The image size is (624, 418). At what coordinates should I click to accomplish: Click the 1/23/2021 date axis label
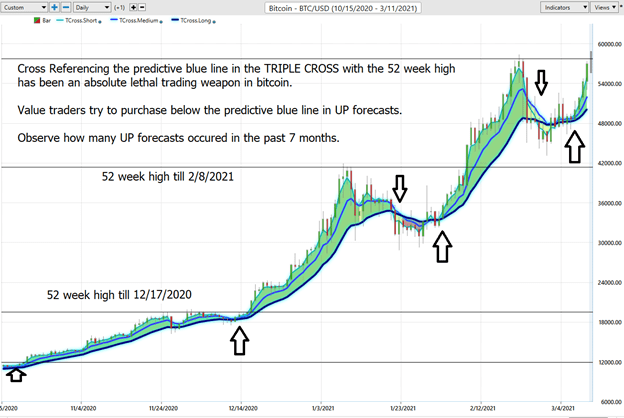coord(403,408)
